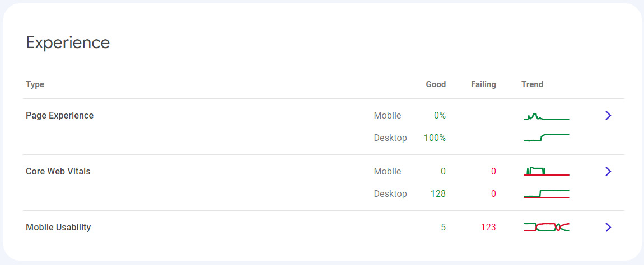Select the Page Experience row title

coord(59,116)
